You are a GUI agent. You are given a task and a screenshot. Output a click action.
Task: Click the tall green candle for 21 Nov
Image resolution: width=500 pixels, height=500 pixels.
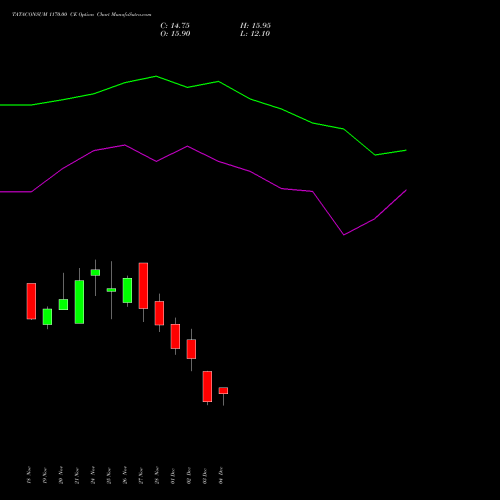coord(79,302)
